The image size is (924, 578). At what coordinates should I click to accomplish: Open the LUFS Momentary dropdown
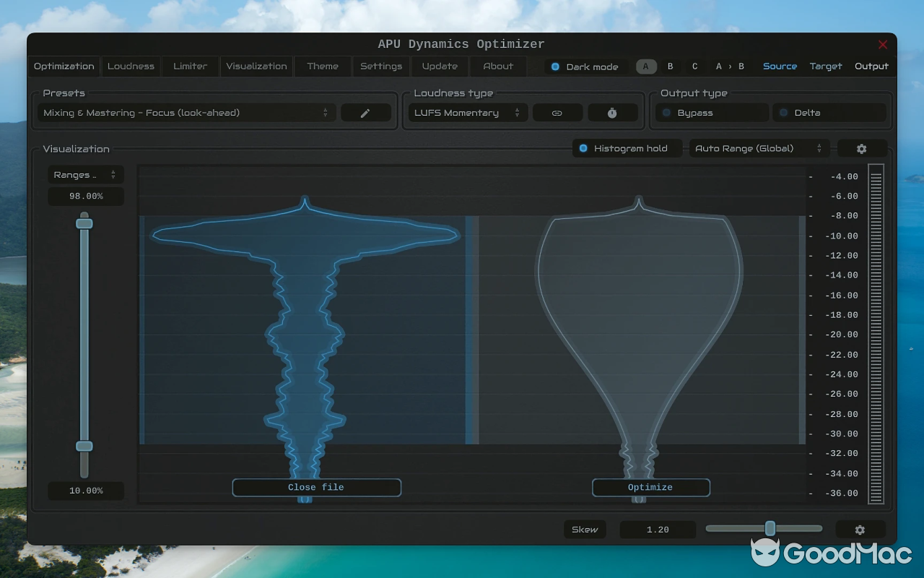pos(467,113)
